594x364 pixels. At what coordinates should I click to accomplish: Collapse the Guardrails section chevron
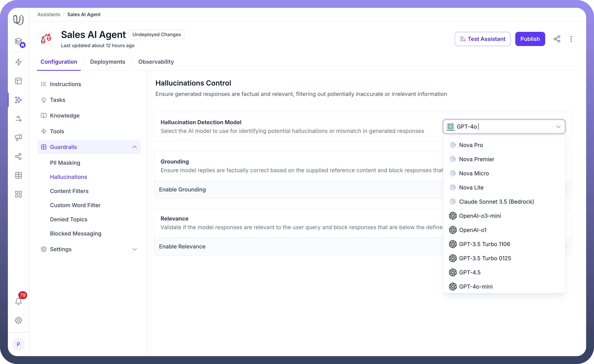click(134, 147)
